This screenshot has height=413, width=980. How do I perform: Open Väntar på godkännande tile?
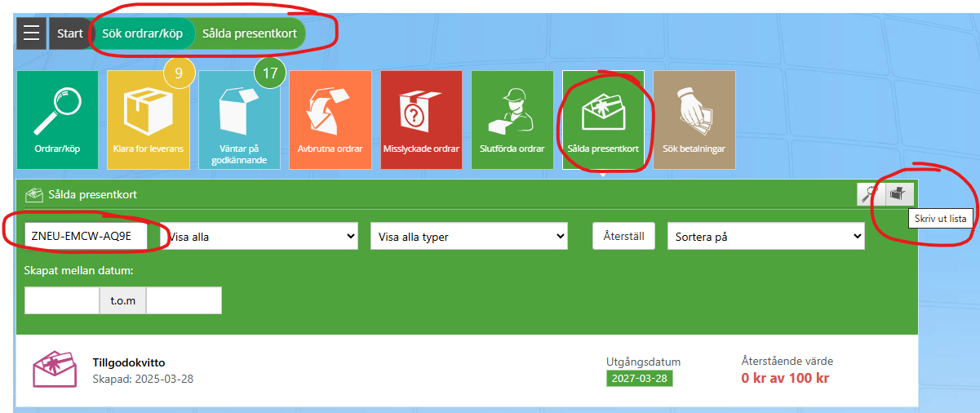pyautogui.click(x=239, y=120)
